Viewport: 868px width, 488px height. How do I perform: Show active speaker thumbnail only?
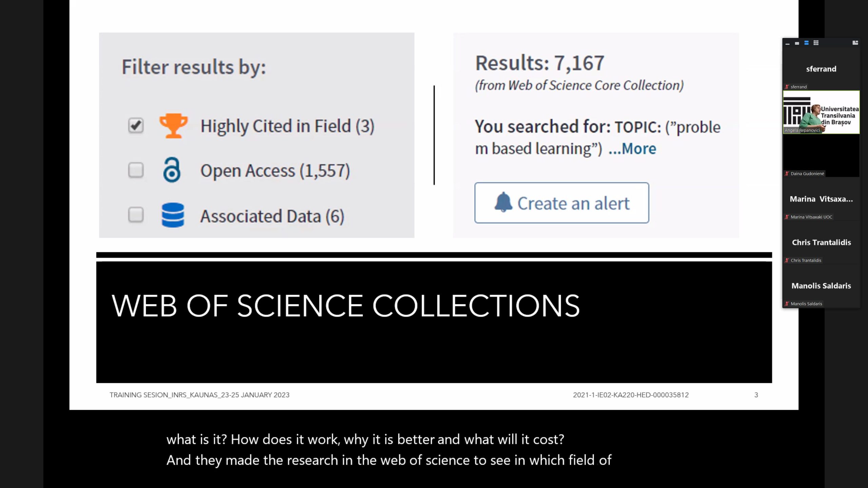tap(797, 43)
